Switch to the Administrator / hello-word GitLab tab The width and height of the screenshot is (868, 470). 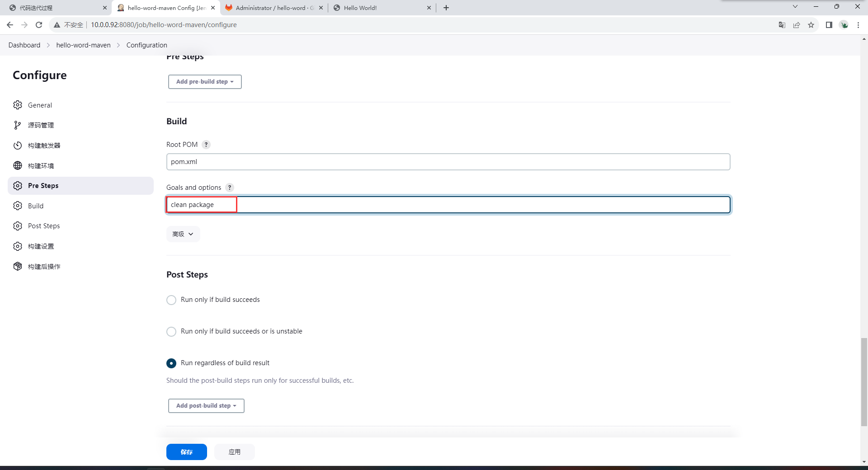click(274, 8)
